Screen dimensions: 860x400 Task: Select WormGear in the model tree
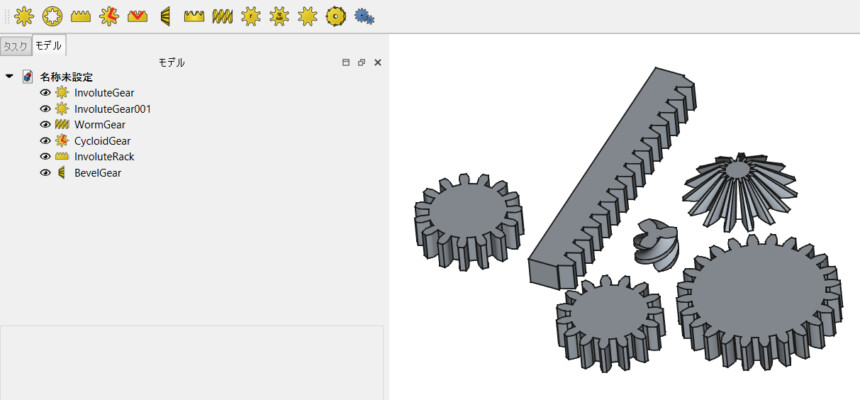[x=100, y=125]
